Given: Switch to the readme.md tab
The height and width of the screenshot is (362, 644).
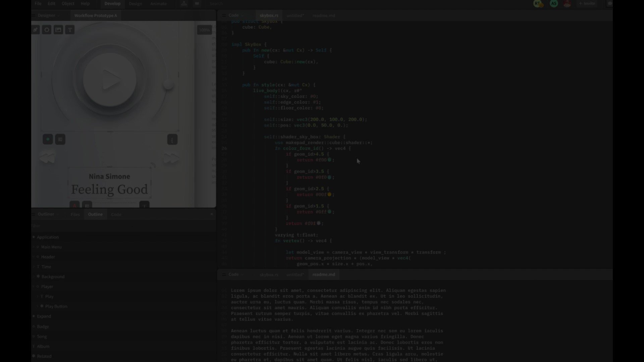Looking at the screenshot, I should 323,15.
